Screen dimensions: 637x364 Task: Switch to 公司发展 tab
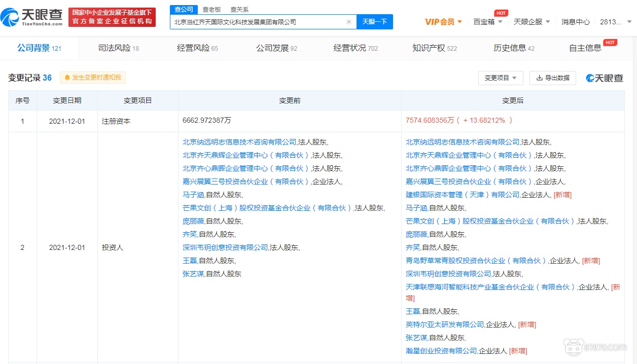(x=276, y=48)
